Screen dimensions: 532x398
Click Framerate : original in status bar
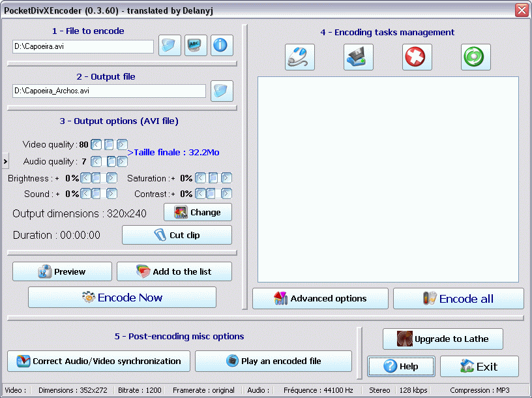(x=203, y=390)
